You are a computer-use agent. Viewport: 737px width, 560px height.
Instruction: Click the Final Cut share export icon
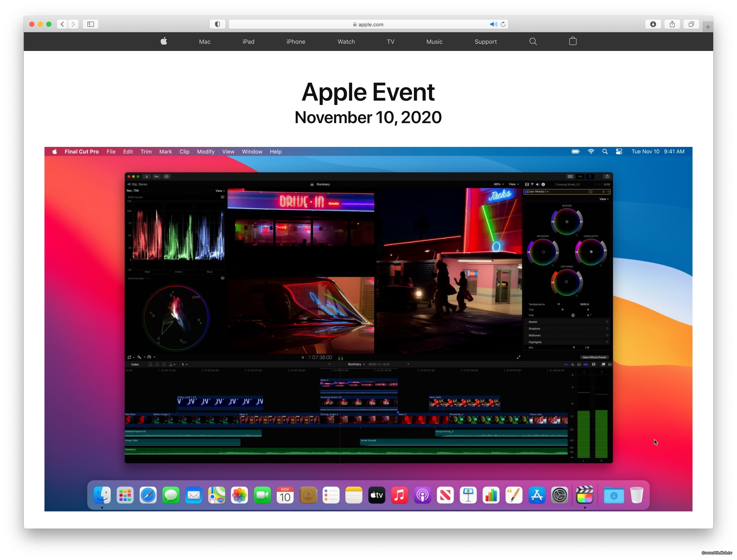click(x=607, y=176)
